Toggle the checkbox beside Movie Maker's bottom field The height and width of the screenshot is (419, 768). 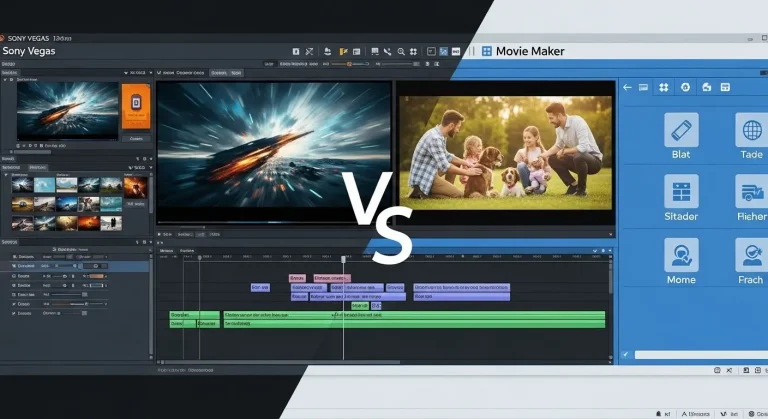tap(625, 354)
